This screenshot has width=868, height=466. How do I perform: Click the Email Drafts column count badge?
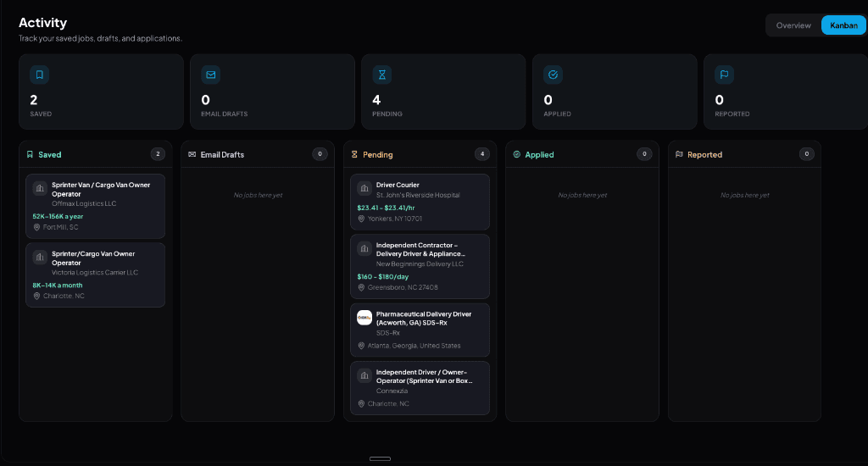(320, 154)
